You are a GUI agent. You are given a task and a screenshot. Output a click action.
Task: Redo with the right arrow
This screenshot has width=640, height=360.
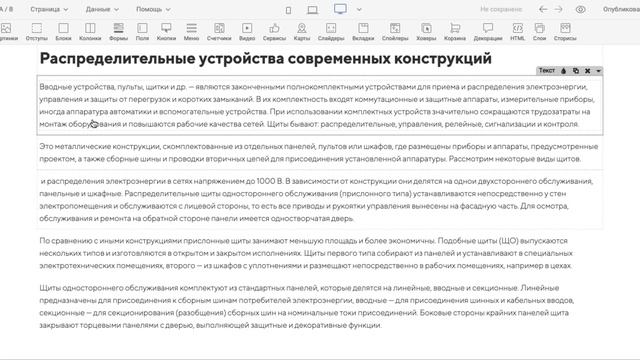pos(558,9)
